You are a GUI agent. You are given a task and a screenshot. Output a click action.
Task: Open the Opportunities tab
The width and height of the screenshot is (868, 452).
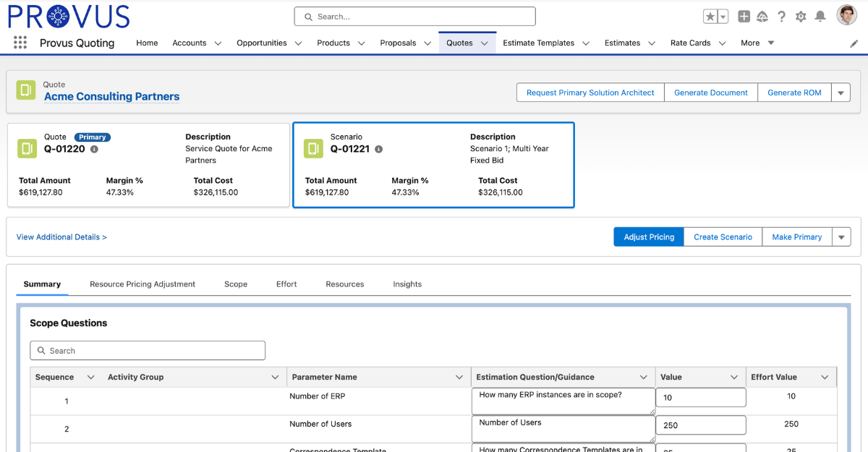pos(262,43)
